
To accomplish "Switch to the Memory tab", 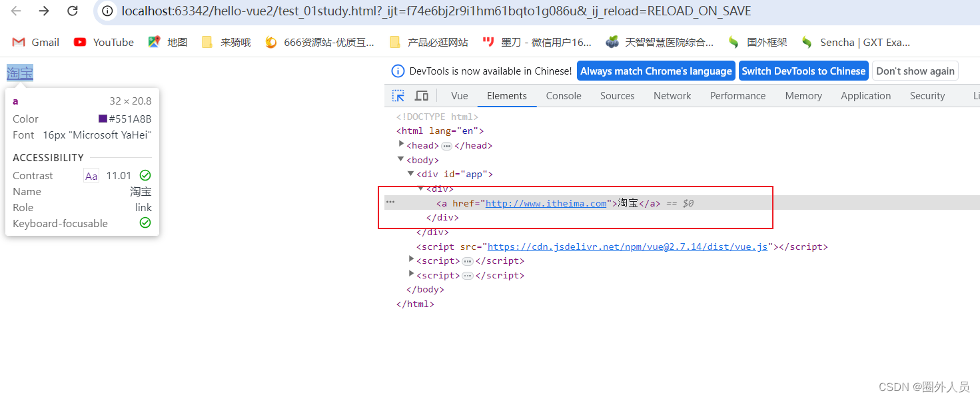I will 803,96.
